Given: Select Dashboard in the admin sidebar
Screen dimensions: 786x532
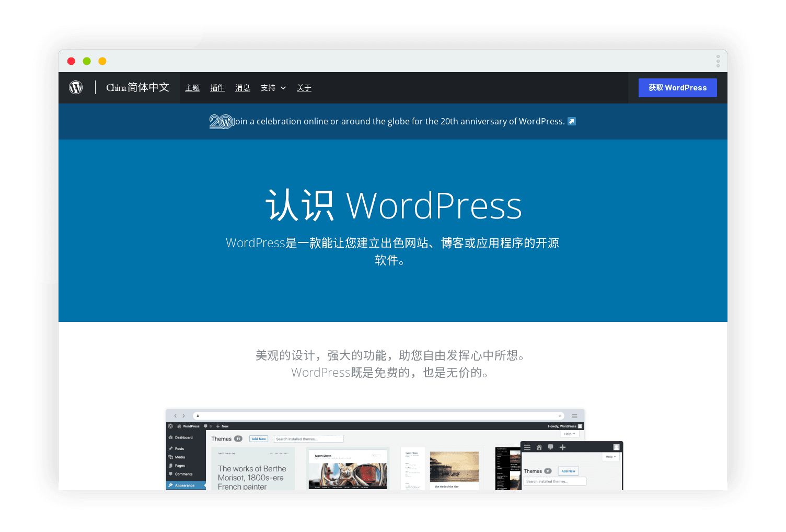Looking at the screenshot, I should (181, 437).
